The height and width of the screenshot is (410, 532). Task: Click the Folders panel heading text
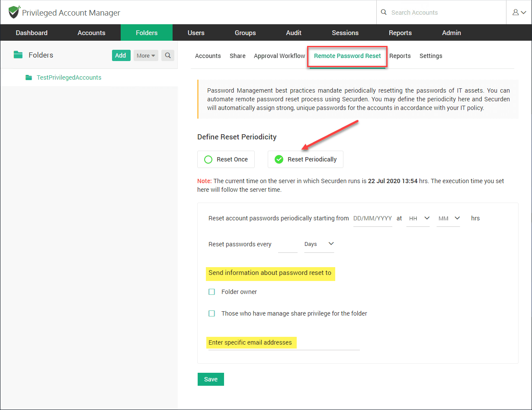pyautogui.click(x=41, y=55)
